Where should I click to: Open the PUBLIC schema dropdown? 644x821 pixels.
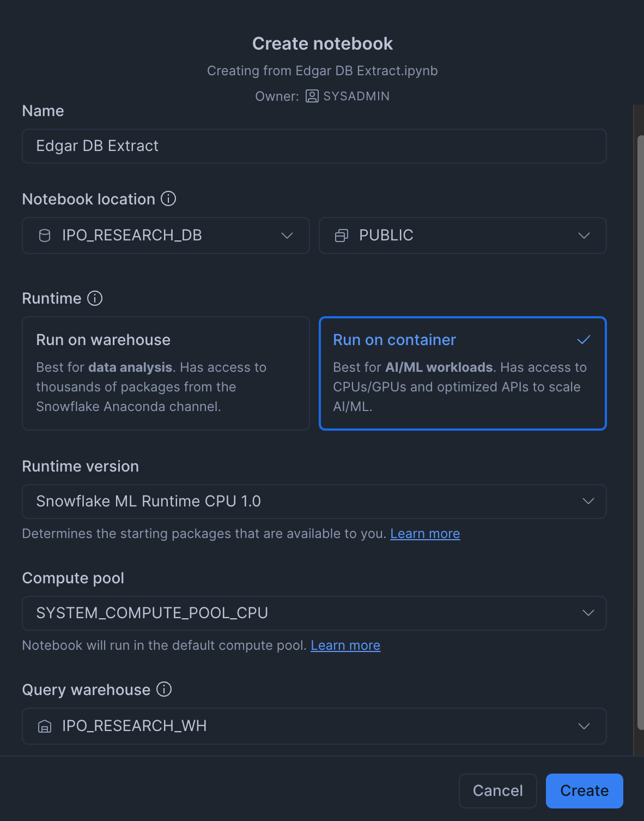pos(462,236)
